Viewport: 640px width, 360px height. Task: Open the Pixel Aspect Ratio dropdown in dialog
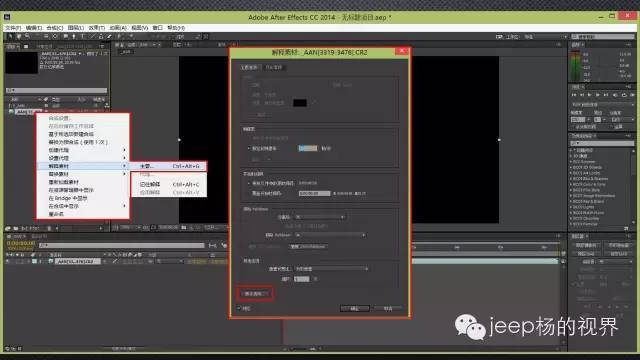(x=331, y=269)
